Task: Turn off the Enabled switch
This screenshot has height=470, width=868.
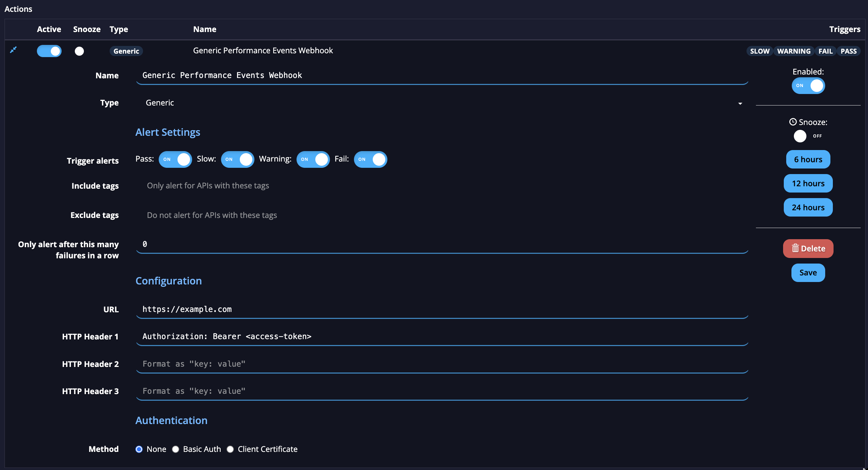Action: click(x=808, y=86)
